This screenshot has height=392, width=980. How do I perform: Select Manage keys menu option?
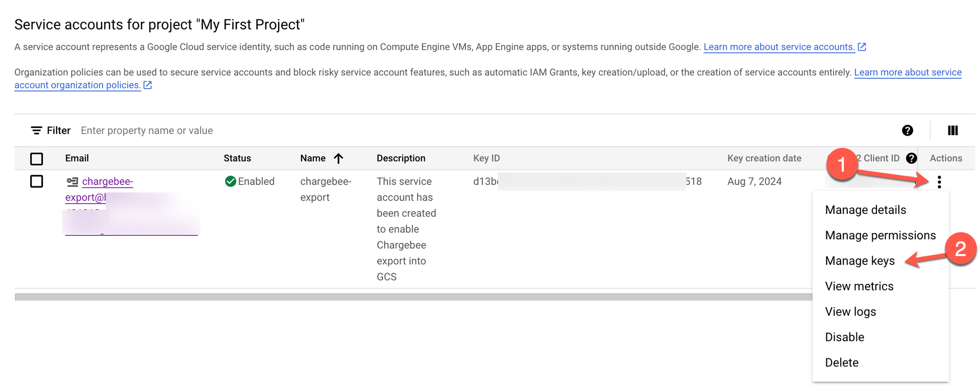pos(860,261)
